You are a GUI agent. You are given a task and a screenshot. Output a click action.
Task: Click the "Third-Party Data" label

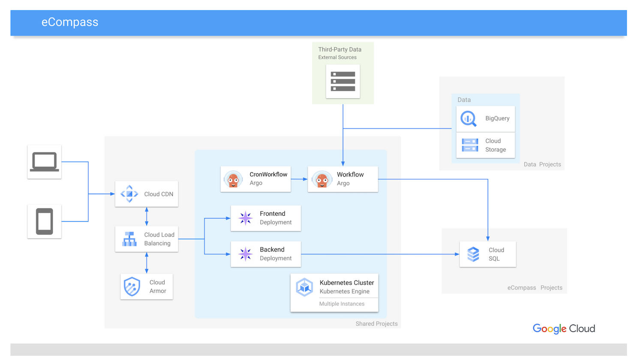click(x=340, y=49)
